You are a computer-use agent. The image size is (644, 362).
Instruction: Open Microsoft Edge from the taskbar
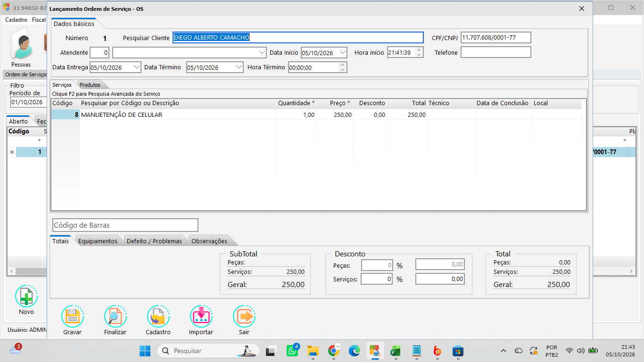355,351
